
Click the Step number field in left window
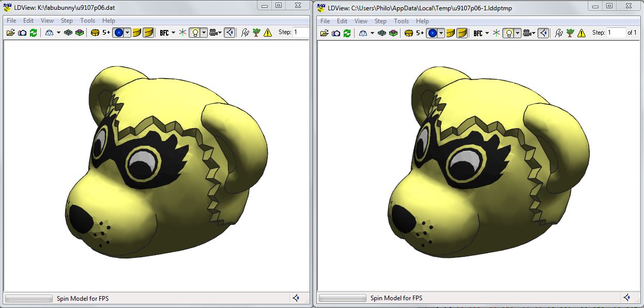301,32
